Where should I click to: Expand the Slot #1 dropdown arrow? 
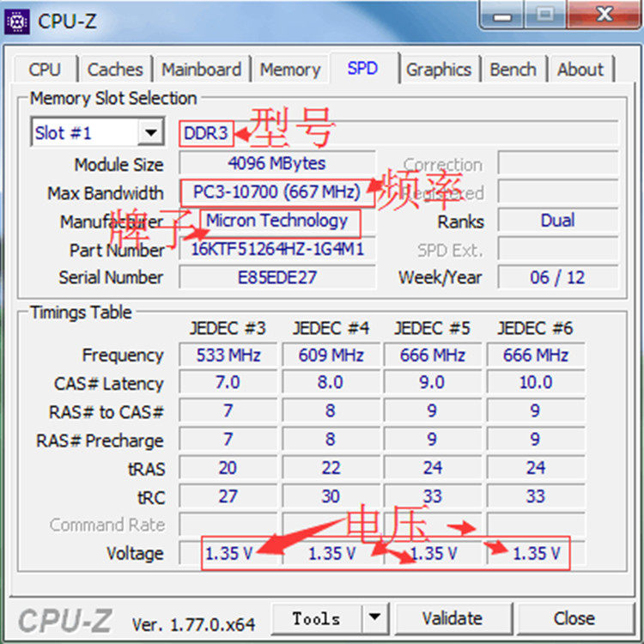tap(151, 132)
